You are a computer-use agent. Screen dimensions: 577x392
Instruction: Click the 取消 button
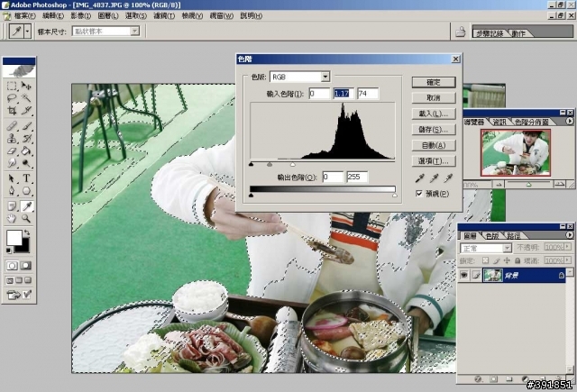pos(434,98)
